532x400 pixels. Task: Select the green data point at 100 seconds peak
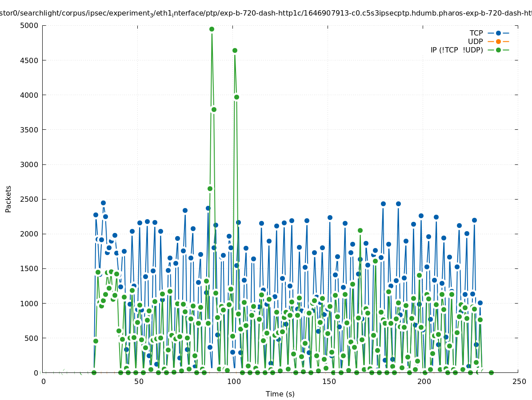point(235,51)
